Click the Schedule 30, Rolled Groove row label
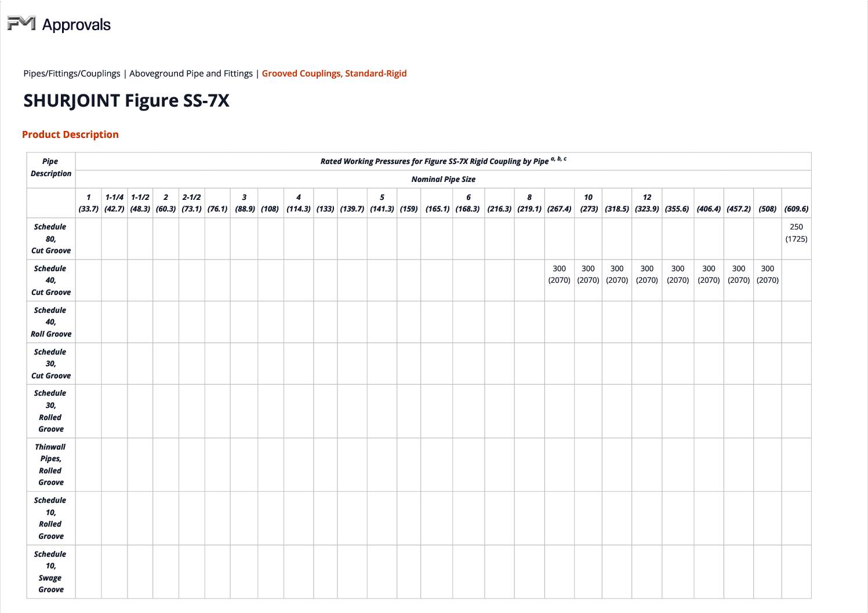This screenshot has width=868, height=613. 51,411
